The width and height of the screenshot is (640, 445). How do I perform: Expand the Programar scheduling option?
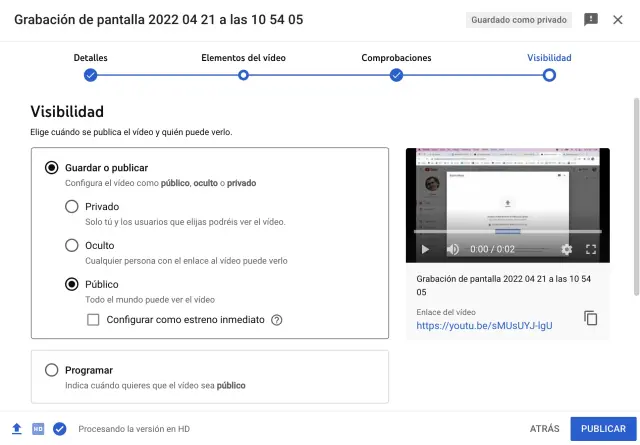point(52,370)
